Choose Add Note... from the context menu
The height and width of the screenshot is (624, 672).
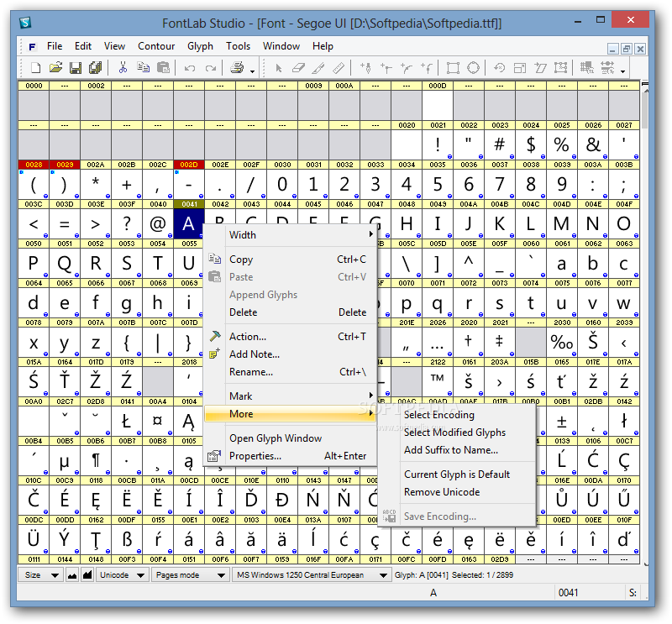(290, 354)
